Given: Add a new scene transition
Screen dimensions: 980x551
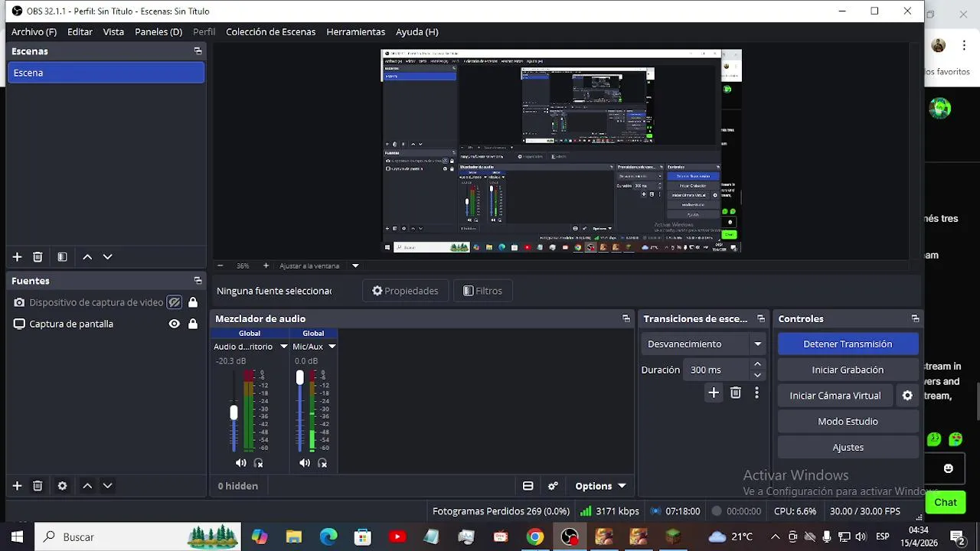Looking at the screenshot, I should coord(714,393).
